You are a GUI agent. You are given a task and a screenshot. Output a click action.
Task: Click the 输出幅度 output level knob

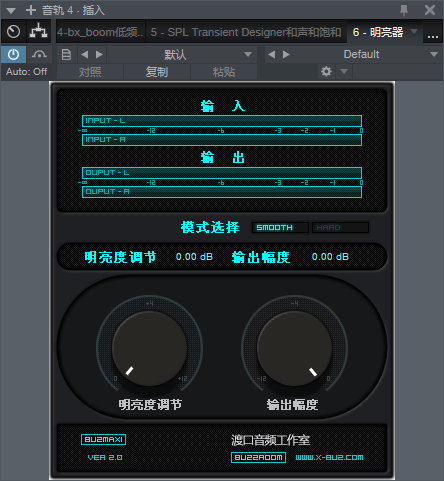pos(294,349)
